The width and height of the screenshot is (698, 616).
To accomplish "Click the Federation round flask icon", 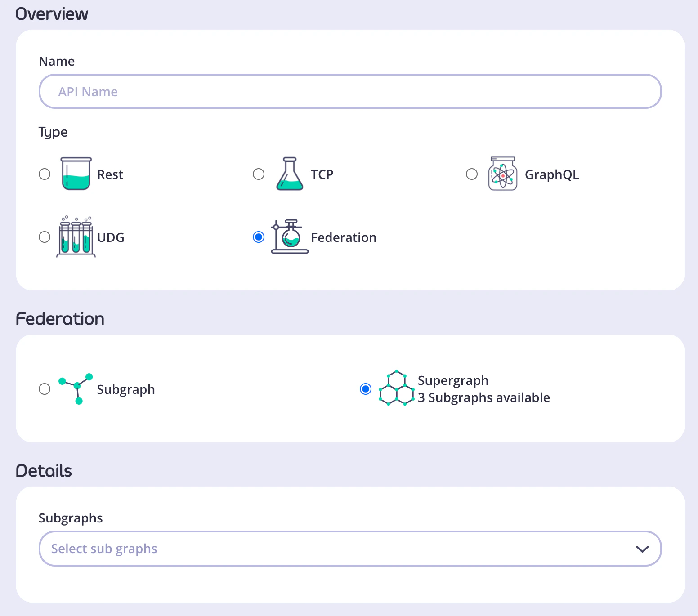I will (x=290, y=237).
